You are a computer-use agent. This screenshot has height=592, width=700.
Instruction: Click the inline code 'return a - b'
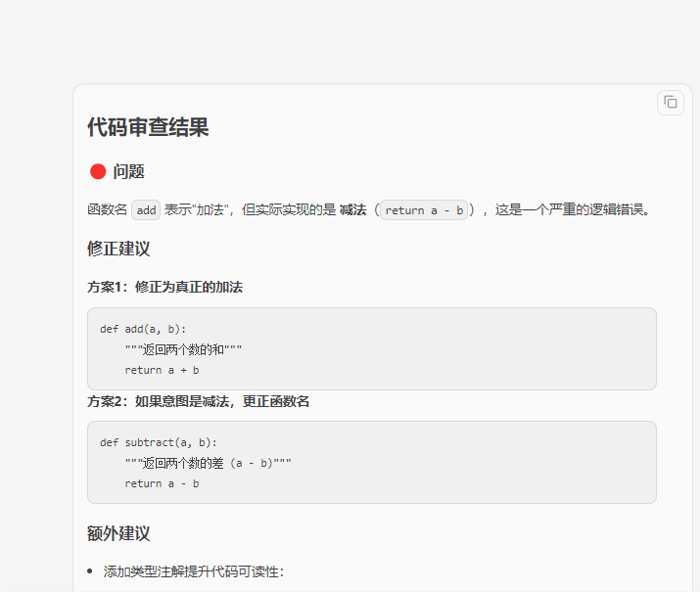coord(424,209)
